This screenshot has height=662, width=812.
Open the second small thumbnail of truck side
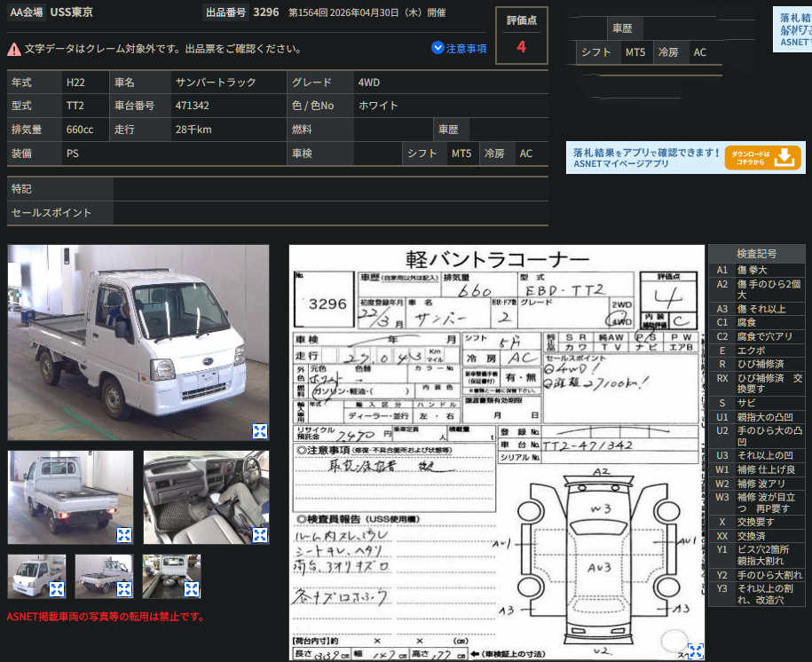[104, 577]
